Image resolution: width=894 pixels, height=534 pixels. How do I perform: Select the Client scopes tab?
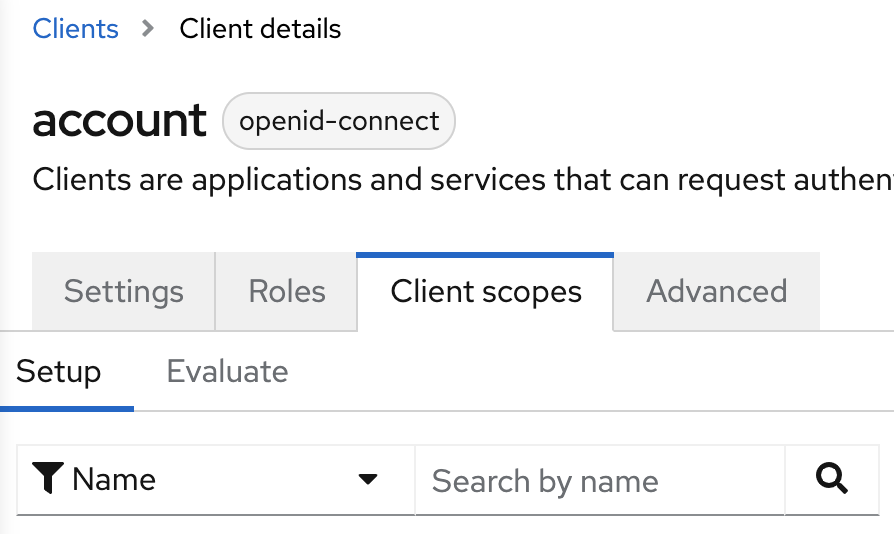click(x=485, y=291)
